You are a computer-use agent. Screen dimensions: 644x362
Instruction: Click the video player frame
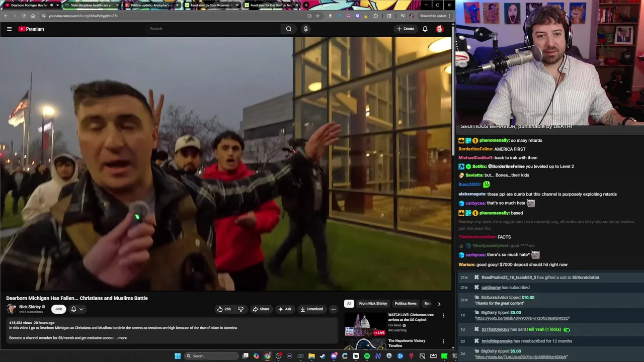(x=226, y=163)
